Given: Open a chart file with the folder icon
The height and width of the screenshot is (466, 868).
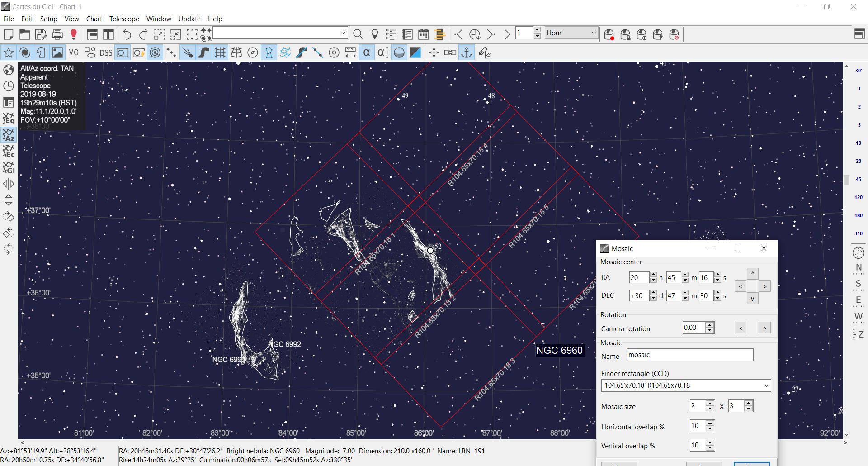Looking at the screenshot, I should (x=24, y=34).
